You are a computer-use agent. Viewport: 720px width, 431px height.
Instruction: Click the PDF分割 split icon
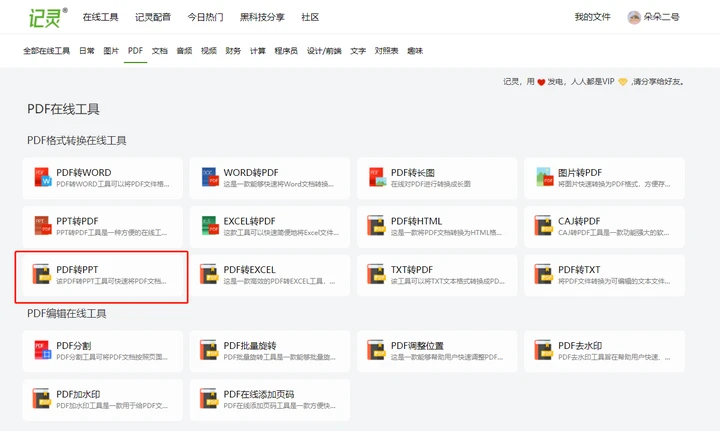pyautogui.click(x=43, y=351)
